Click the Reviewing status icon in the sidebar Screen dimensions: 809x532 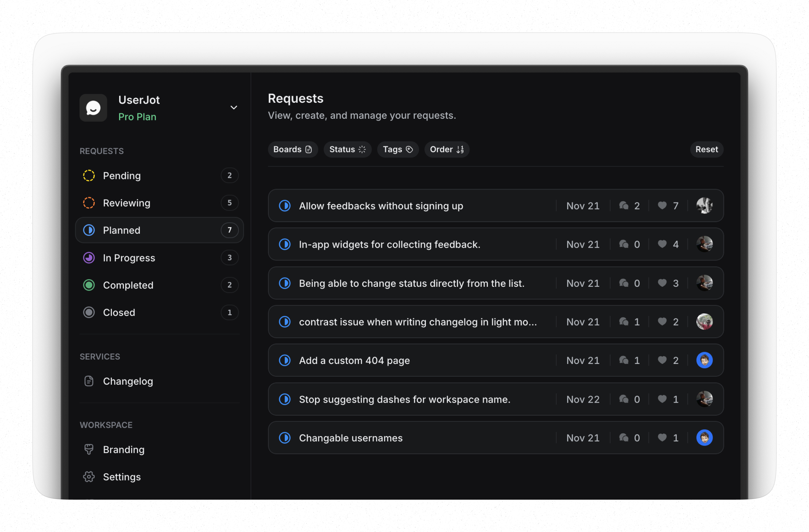(89, 203)
